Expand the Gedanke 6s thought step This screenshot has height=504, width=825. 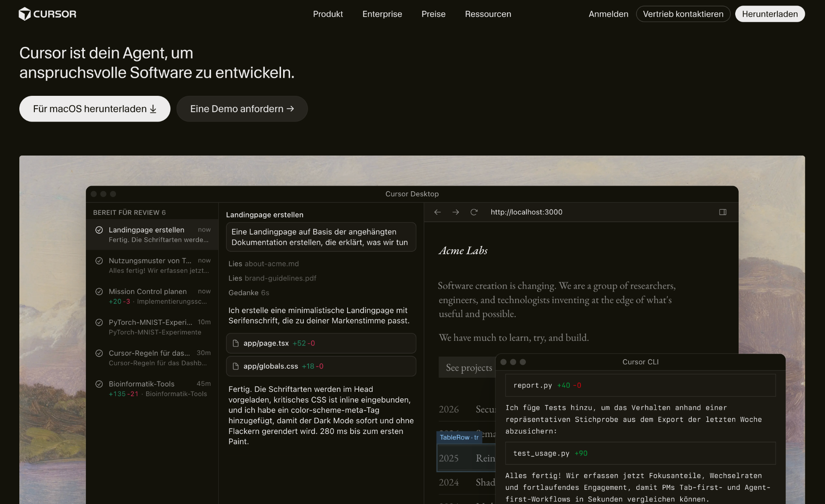coord(249,293)
